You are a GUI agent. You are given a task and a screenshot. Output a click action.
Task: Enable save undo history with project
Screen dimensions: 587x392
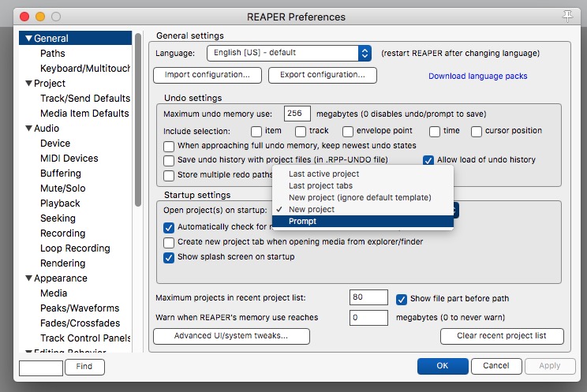(x=169, y=160)
